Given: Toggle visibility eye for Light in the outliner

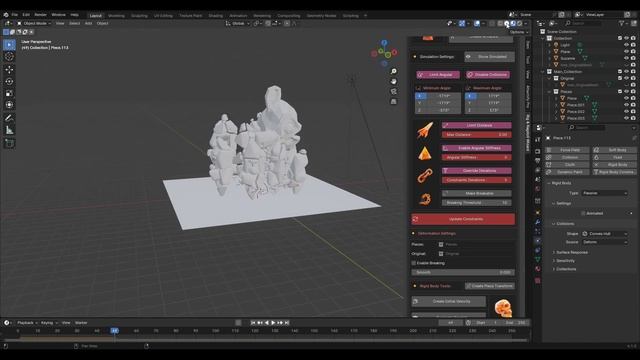Looking at the screenshot, I should 626,45.
